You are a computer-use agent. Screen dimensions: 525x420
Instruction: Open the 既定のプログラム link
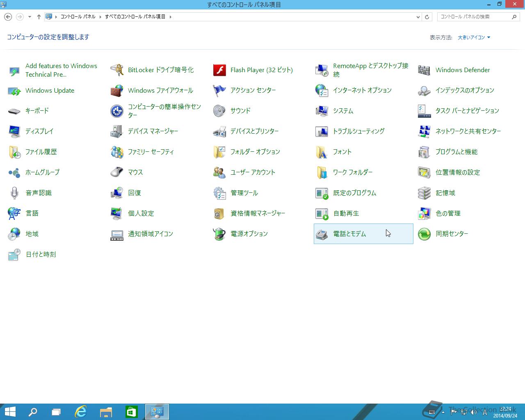coord(354,193)
